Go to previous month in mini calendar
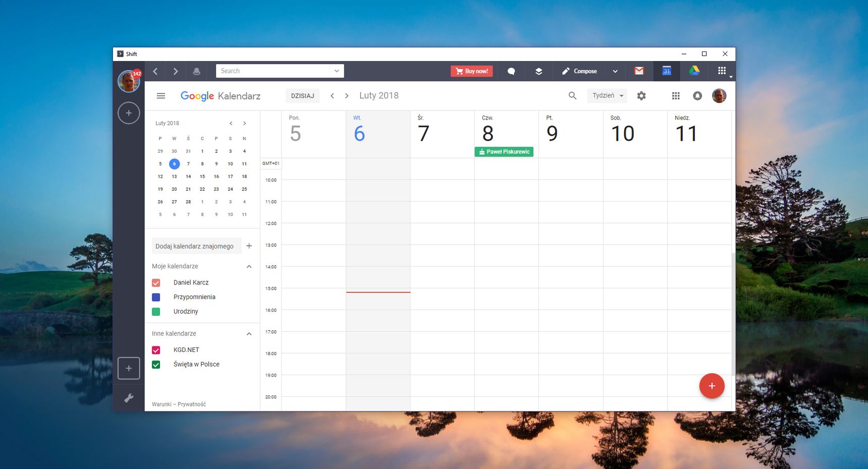The height and width of the screenshot is (469, 868). pyautogui.click(x=231, y=123)
